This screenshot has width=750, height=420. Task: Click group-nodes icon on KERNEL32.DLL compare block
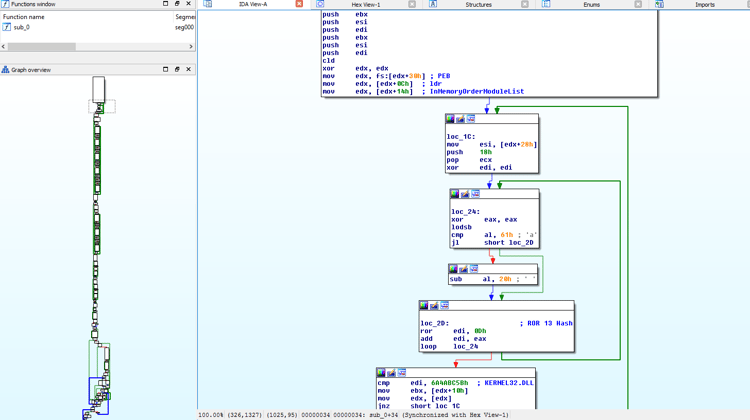402,372
